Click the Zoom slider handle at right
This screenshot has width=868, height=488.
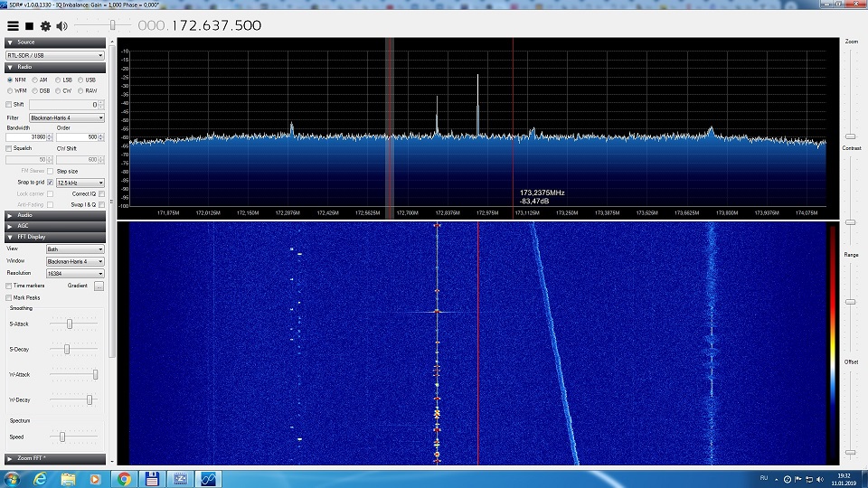coord(850,136)
